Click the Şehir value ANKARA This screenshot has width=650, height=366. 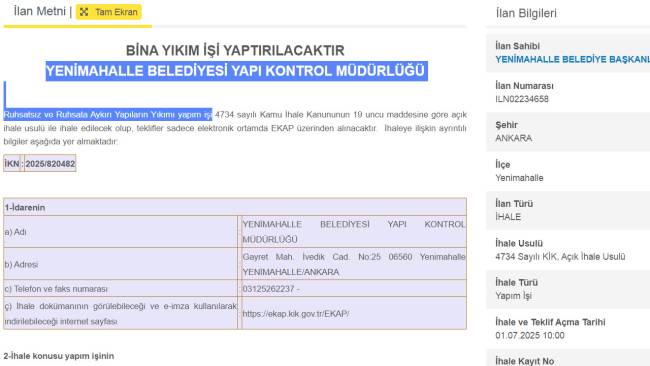(514, 138)
